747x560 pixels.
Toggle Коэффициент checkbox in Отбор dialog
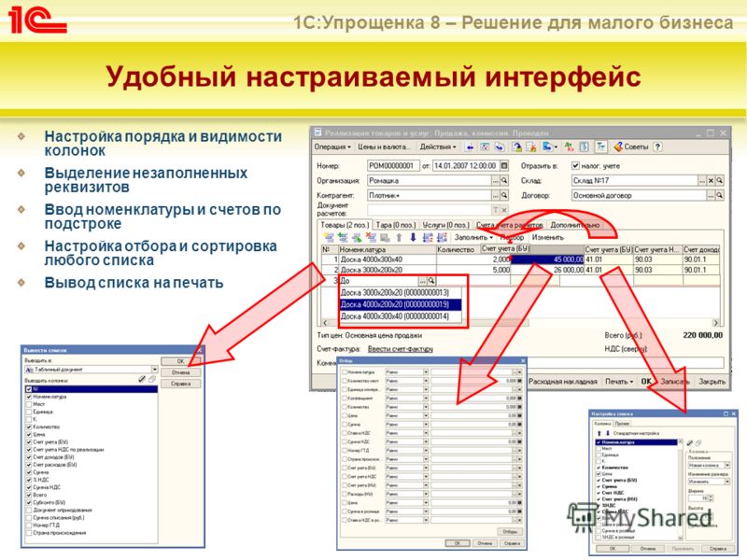point(344,399)
